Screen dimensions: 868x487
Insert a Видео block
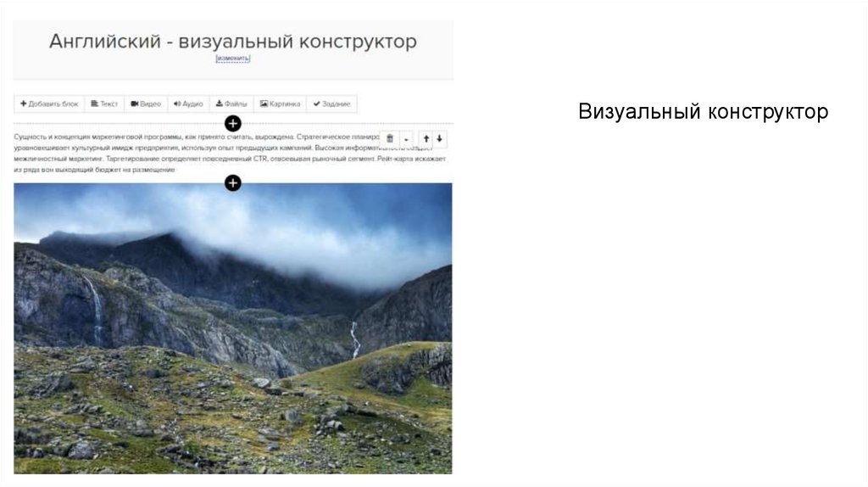(146, 104)
